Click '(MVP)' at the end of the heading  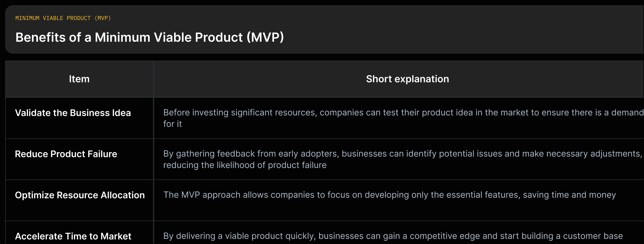pyautogui.click(x=265, y=37)
